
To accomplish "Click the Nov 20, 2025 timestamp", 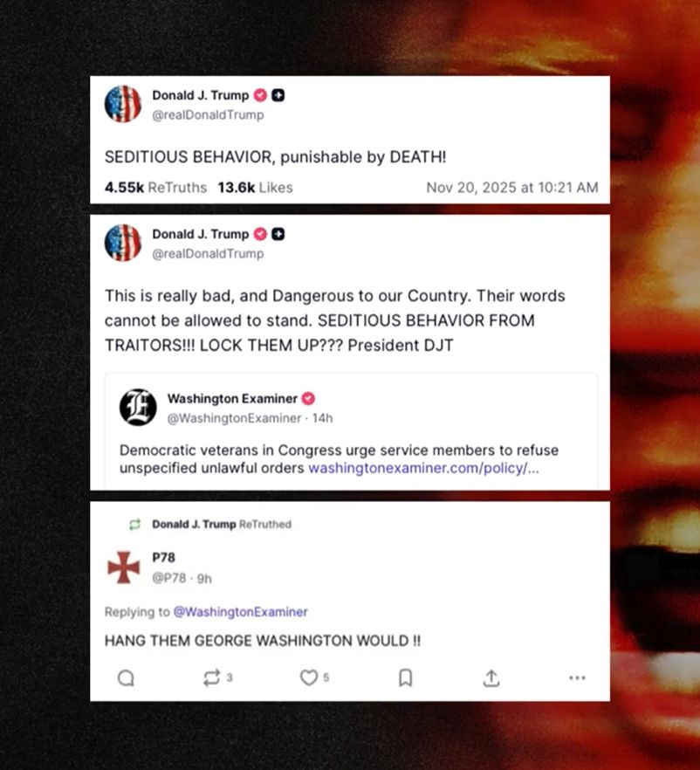I will pos(512,188).
